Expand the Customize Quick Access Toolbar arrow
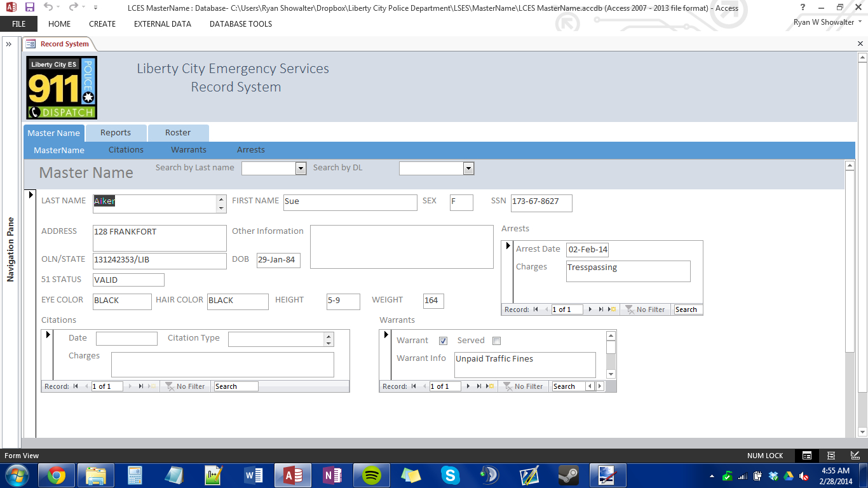868x488 pixels. 95,7
